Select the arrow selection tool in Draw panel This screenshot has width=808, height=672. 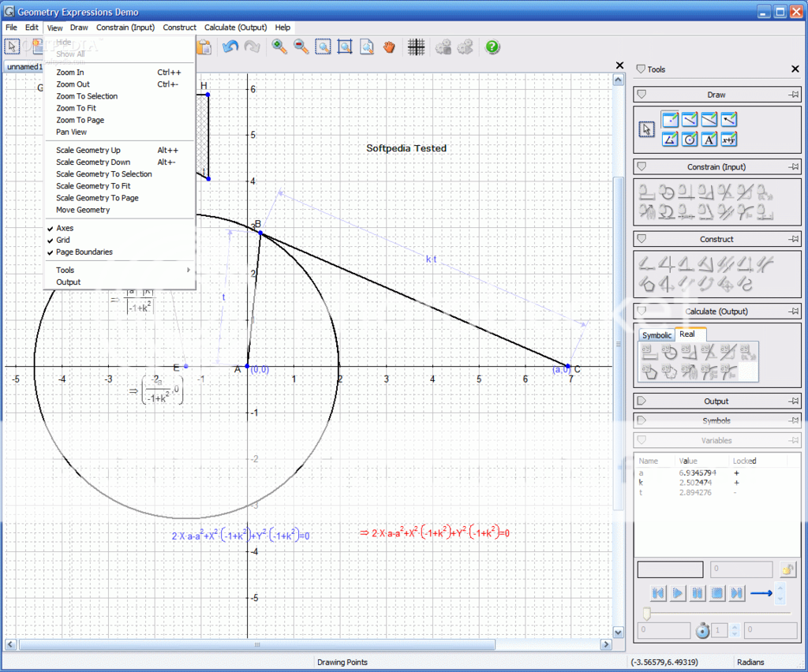coord(647,129)
